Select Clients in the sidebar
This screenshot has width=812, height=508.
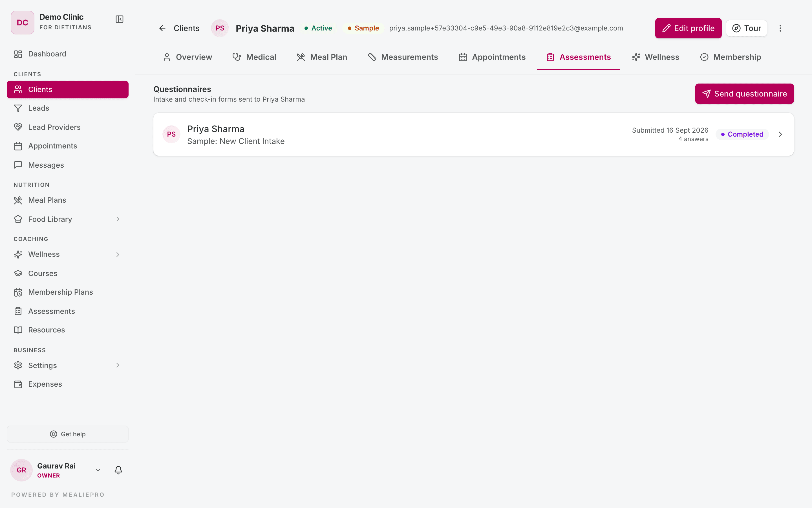pyautogui.click(x=67, y=89)
